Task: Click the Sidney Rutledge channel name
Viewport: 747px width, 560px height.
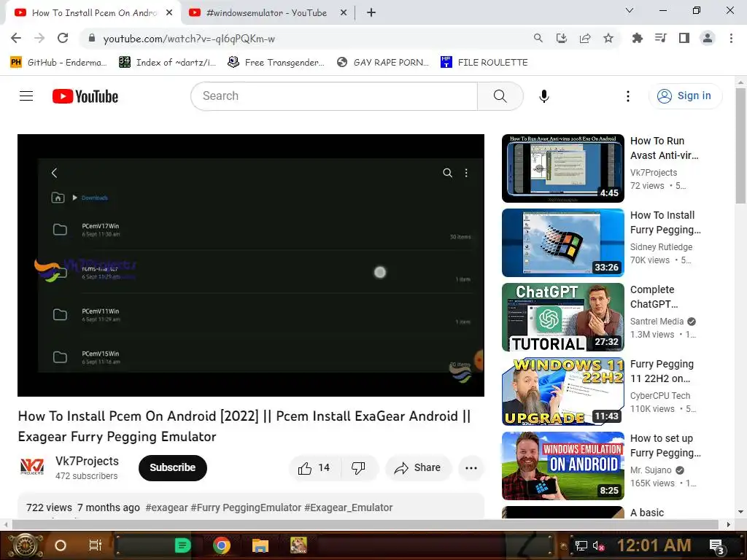Action: pyautogui.click(x=661, y=247)
